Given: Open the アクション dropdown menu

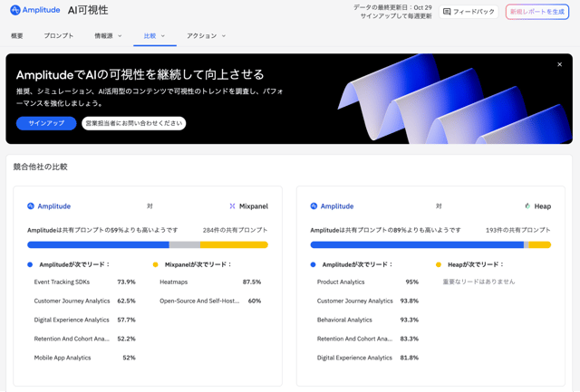Looking at the screenshot, I should [x=206, y=36].
